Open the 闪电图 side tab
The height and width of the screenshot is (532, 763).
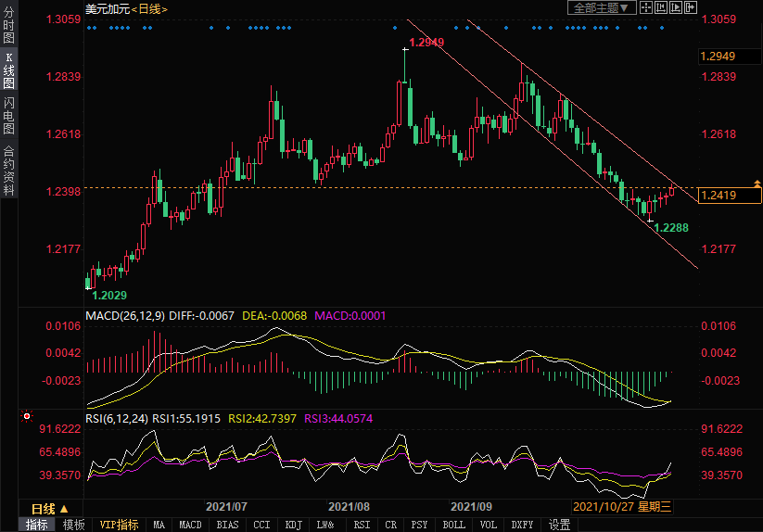[8, 114]
